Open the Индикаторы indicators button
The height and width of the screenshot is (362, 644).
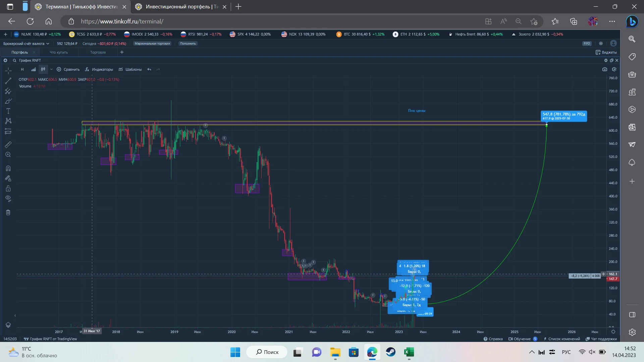pyautogui.click(x=99, y=69)
